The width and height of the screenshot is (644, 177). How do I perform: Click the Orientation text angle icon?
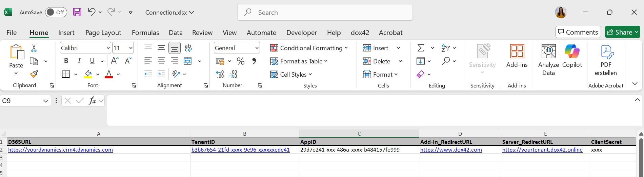176,74
